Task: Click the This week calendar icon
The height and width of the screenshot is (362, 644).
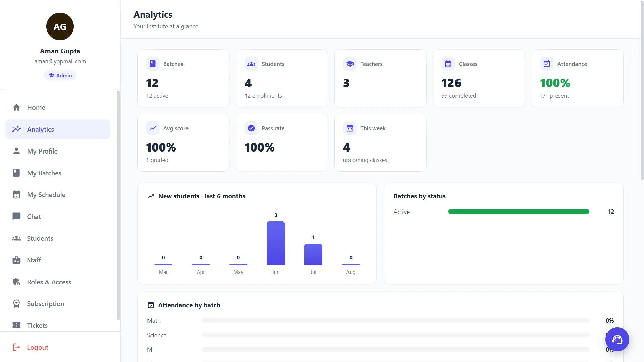Action: pos(350,128)
